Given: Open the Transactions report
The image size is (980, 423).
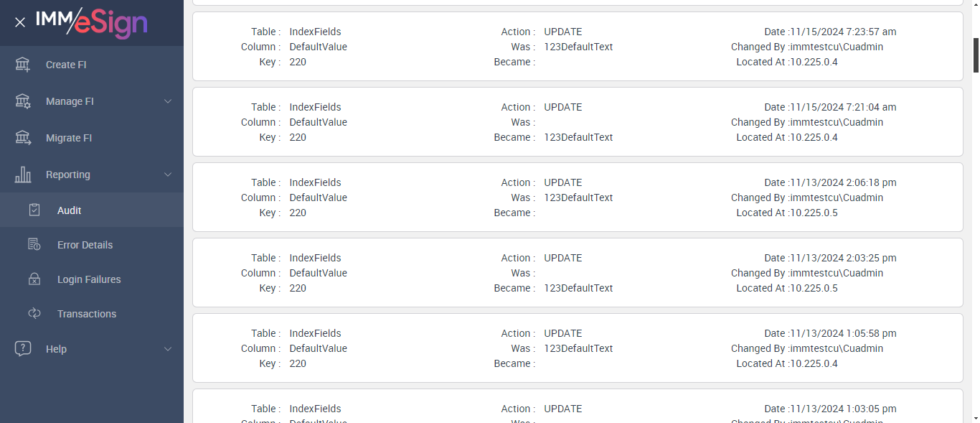Looking at the screenshot, I should pyautogui.click(x=87, y=314).
